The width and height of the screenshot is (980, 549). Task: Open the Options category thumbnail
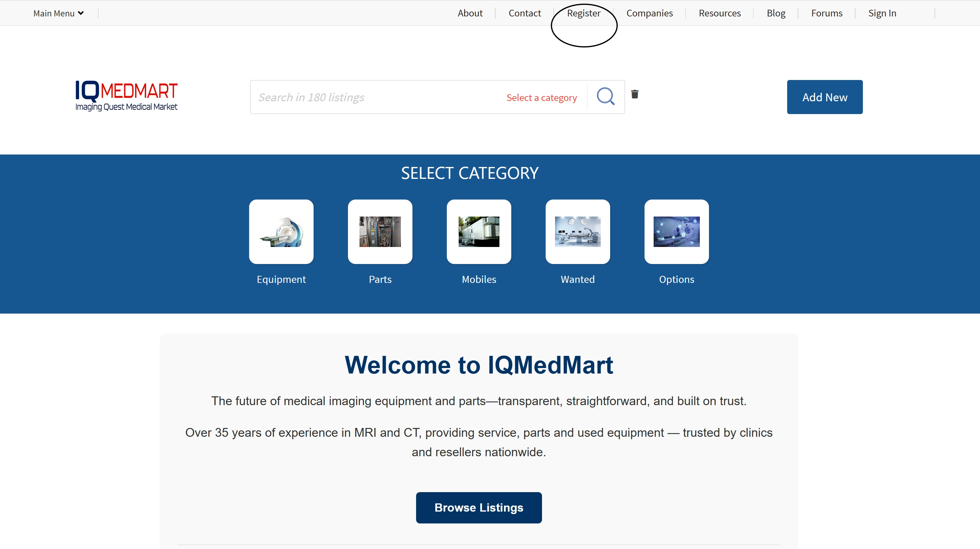676,232
